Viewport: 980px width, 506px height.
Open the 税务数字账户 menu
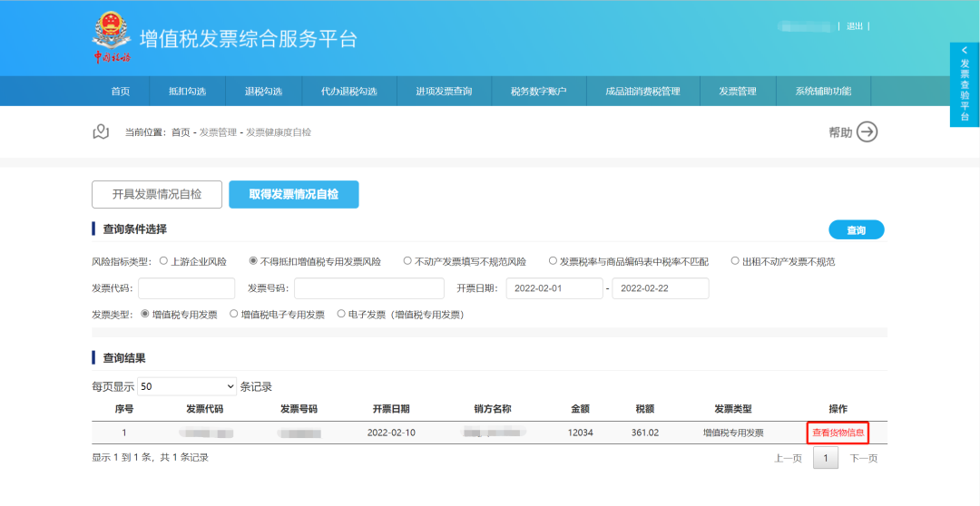pos(539,92)
